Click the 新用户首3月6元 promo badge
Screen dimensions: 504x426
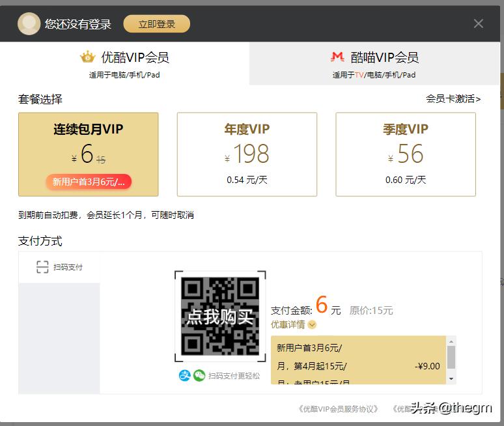tap(89, 182)
